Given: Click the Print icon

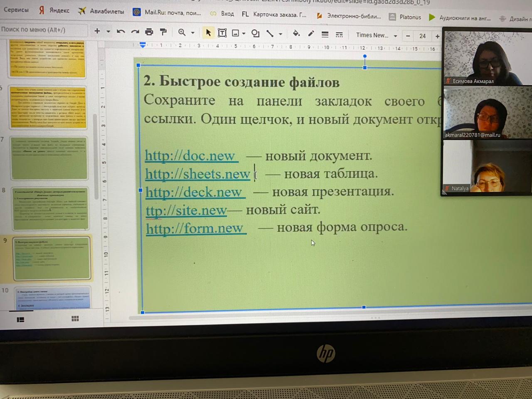Looking at the screenshot, I should pyautogui.click(x=149, y=32).
